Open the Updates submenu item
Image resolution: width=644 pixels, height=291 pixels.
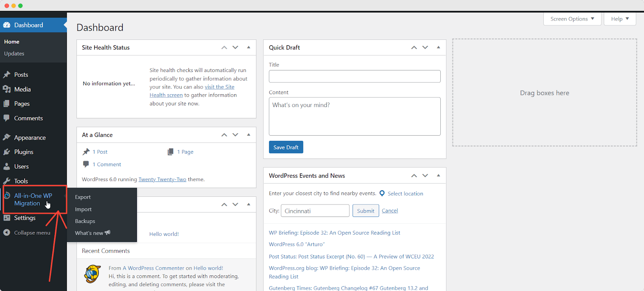(14, 54)
